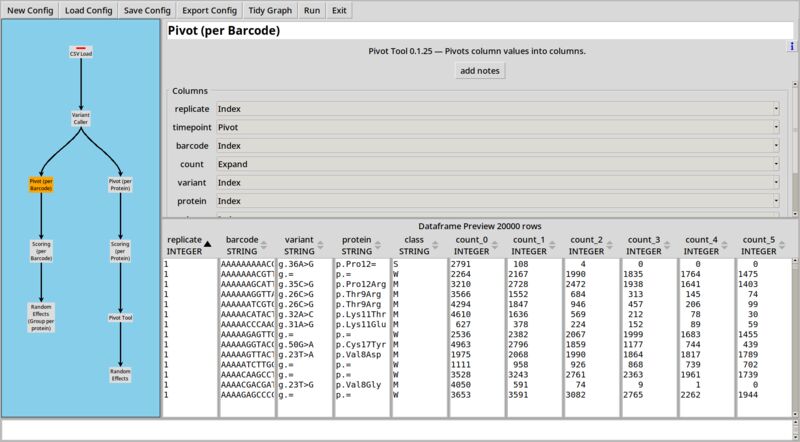
Task: Click the count_1 value 3591
Action: coord(518,395)
